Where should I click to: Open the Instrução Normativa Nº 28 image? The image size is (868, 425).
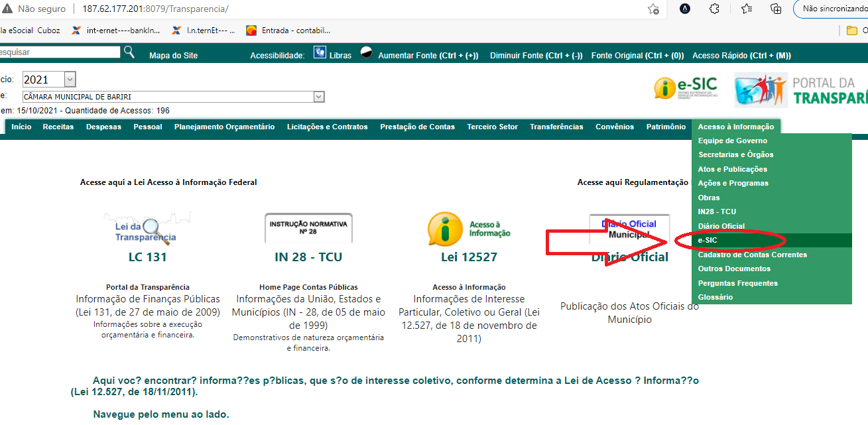point(308,229)
